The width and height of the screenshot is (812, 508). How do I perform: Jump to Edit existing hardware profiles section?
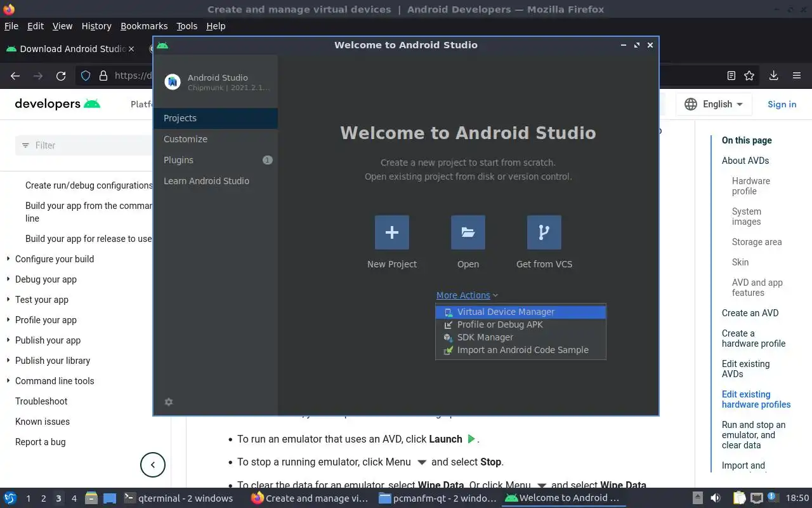tap(756, 399)
